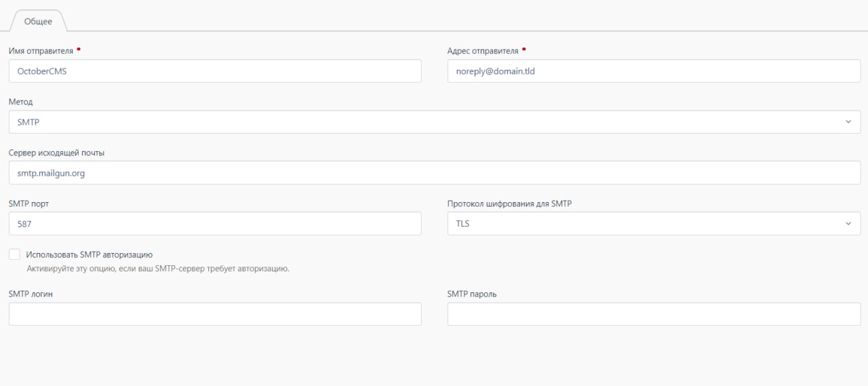Click the Имя отправителя field containing OctoberCMS
This screenshot has height=386, width=868.
pos(215,71)
